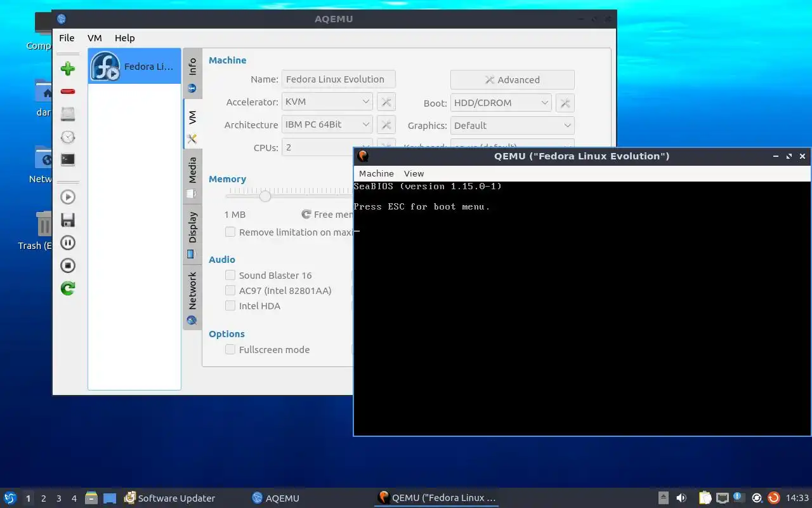Open the file manager in taskbar quick launch
This screenshot has height=508, width=812.
coord(91,498)
